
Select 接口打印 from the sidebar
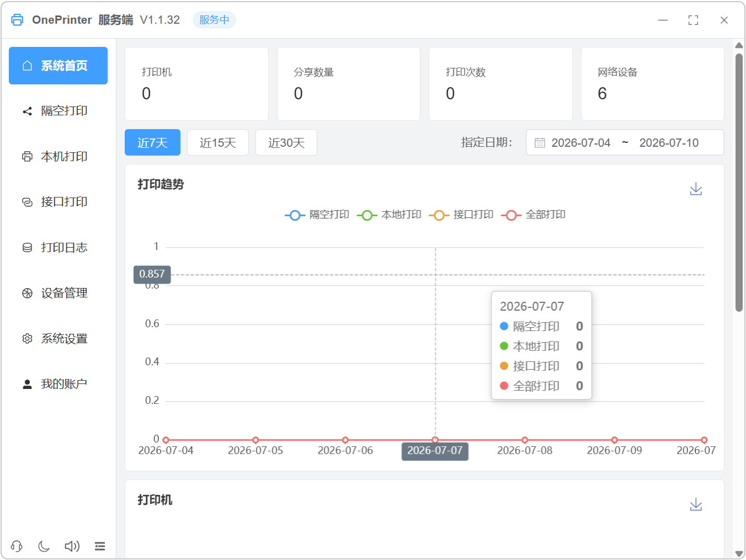pos(58,202)
